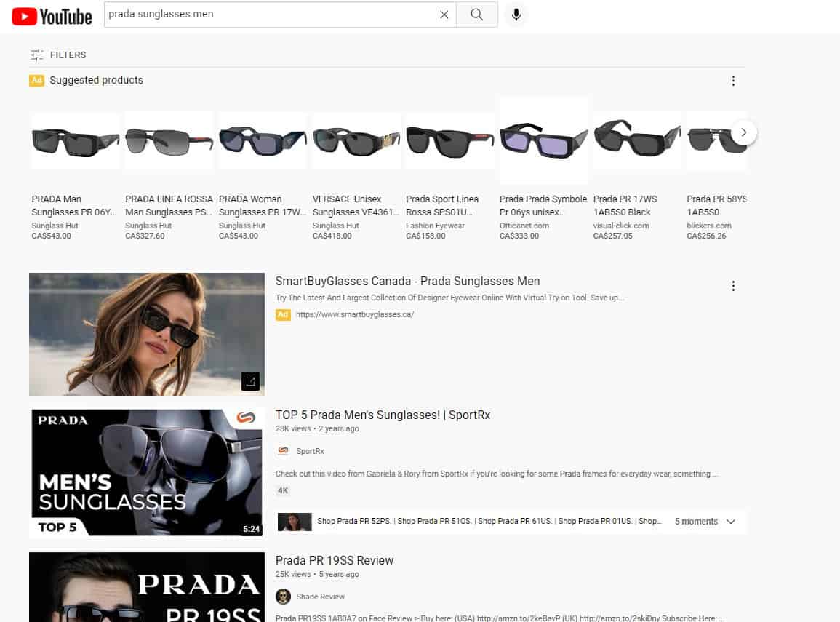Open SmartBuyGlasses Canada ad title

pos(407,282)
